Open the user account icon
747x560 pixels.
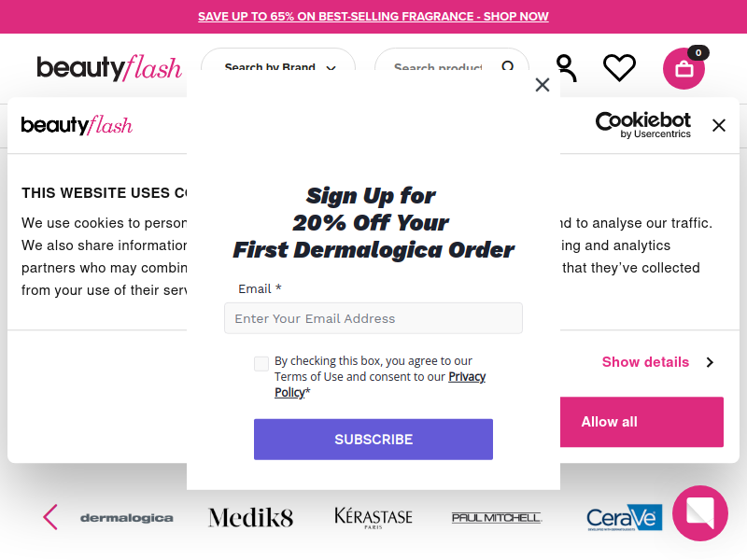(x=566, y=68)
